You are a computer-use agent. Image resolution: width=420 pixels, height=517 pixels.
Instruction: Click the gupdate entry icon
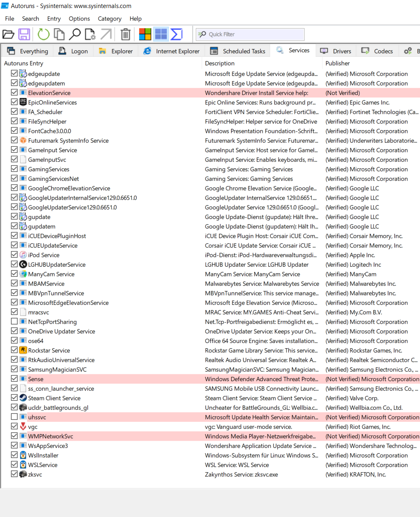pos(23,217)
